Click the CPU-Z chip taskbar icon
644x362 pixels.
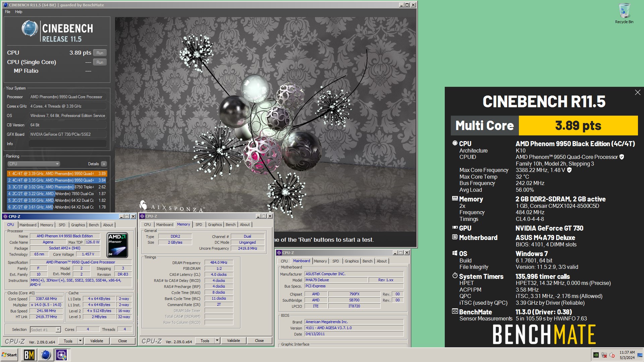[61, 355]
